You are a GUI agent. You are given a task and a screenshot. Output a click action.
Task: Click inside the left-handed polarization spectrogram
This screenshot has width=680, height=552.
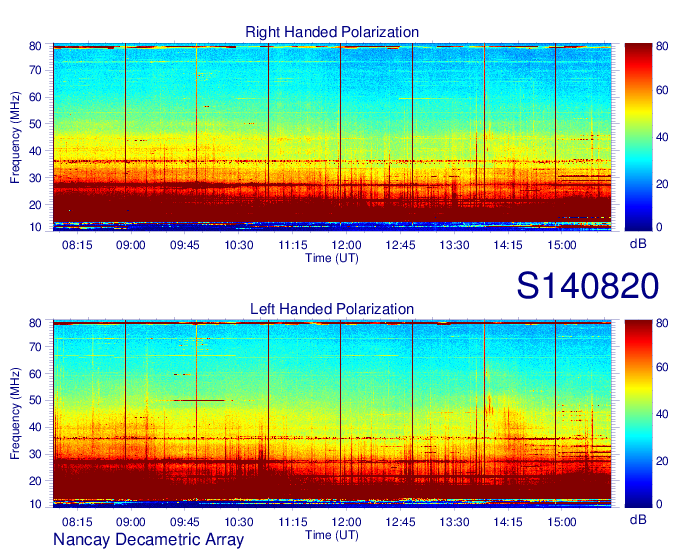point(332,414)
